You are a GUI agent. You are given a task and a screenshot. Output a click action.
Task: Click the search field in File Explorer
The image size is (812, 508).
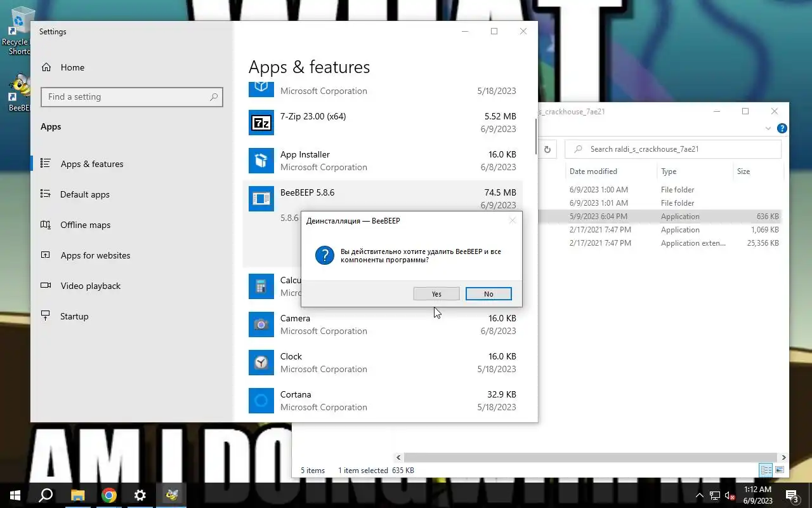[673, 149]
